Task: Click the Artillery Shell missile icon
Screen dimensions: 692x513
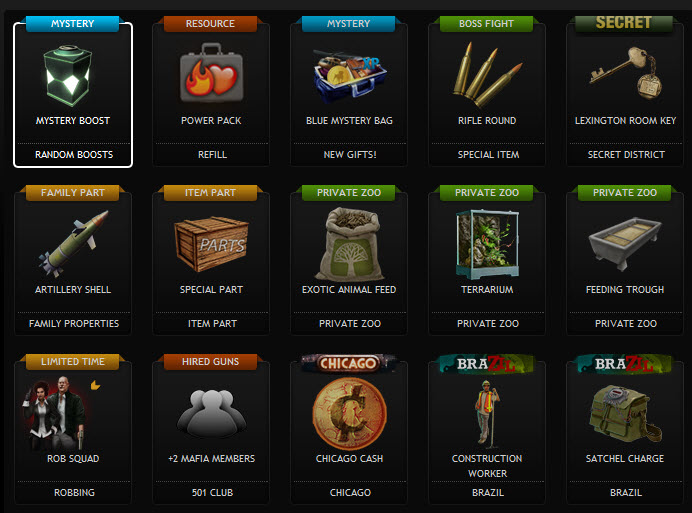Action: [x=73, y=243]
